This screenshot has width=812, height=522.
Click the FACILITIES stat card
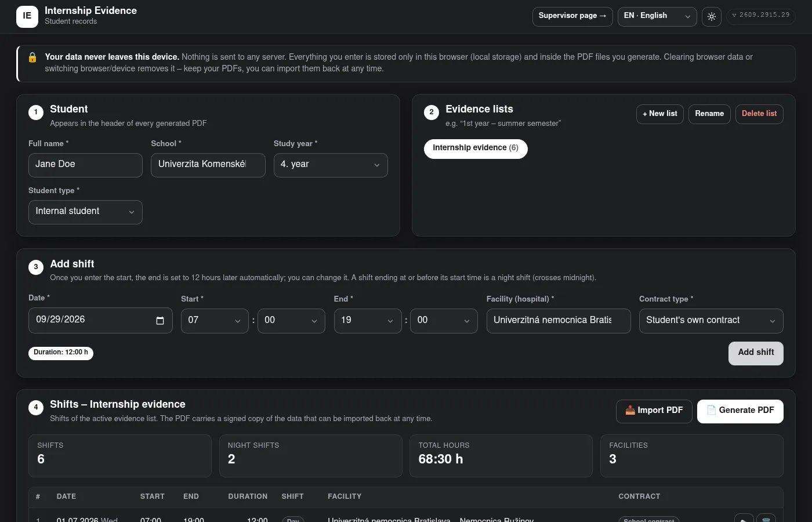(692, 456)
